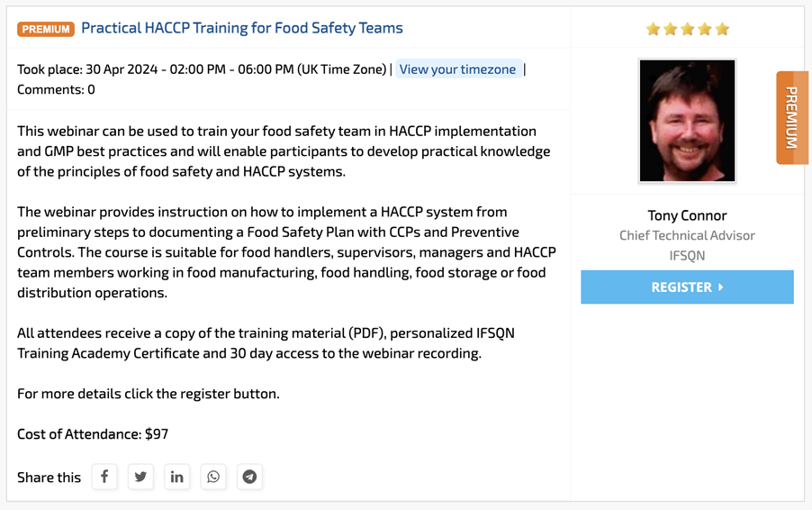Click the first rating star
The image size is (812, 510).
(653, 29)
